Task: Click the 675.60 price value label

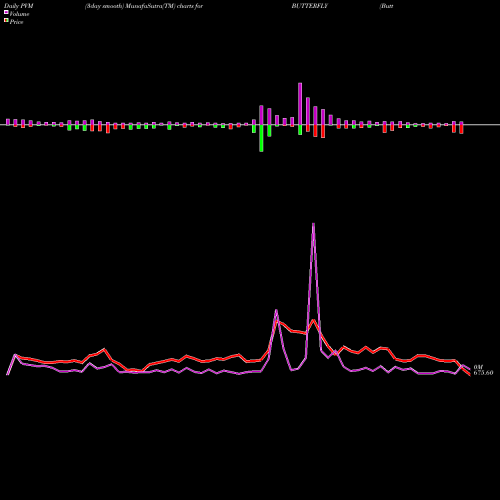Action: 483,373
